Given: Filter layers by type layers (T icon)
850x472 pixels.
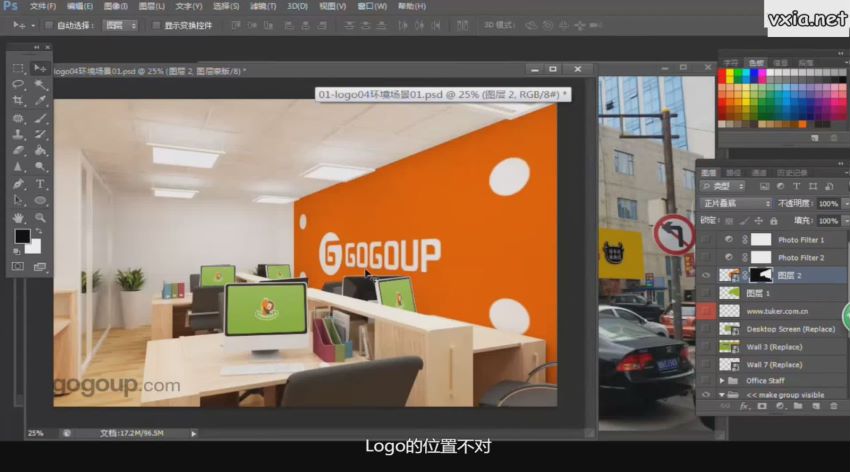Looking at the screenshot, I should [x=796, y=186].
